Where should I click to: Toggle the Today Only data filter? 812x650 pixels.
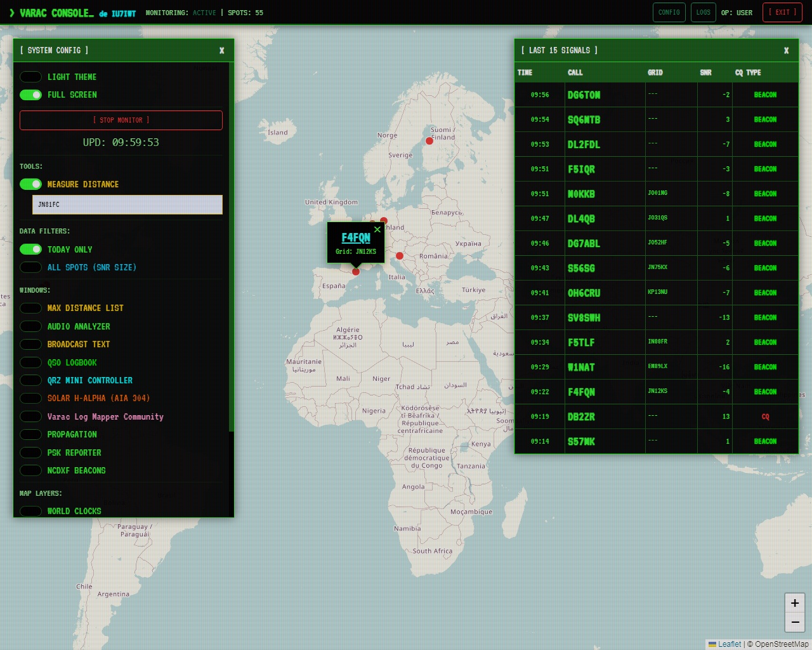pos(30,249)
